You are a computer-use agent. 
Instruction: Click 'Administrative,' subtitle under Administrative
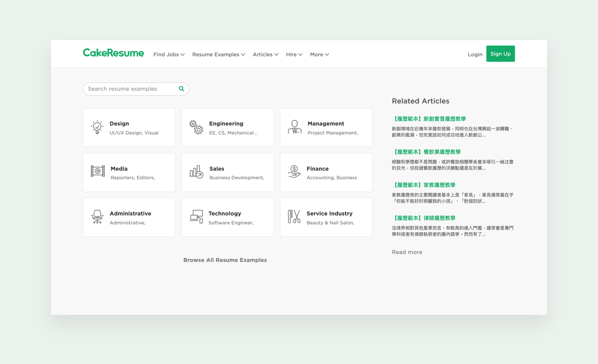coord(127,223)
